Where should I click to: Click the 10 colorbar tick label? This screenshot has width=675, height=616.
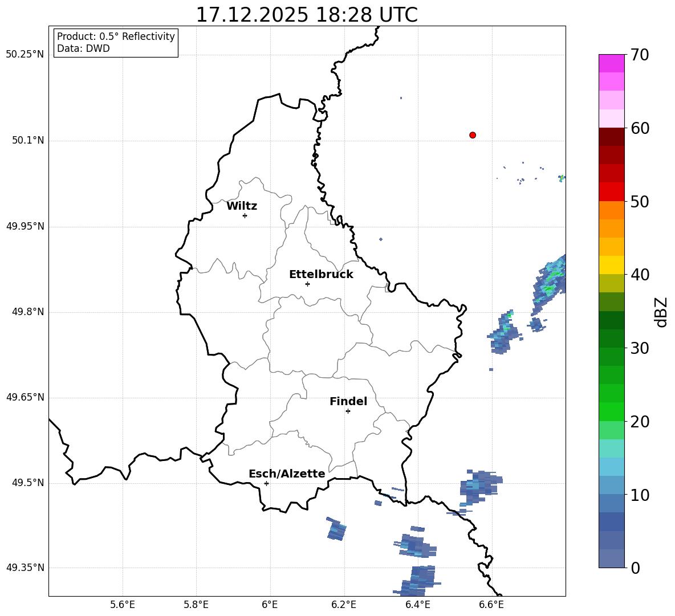click(640, 495)
